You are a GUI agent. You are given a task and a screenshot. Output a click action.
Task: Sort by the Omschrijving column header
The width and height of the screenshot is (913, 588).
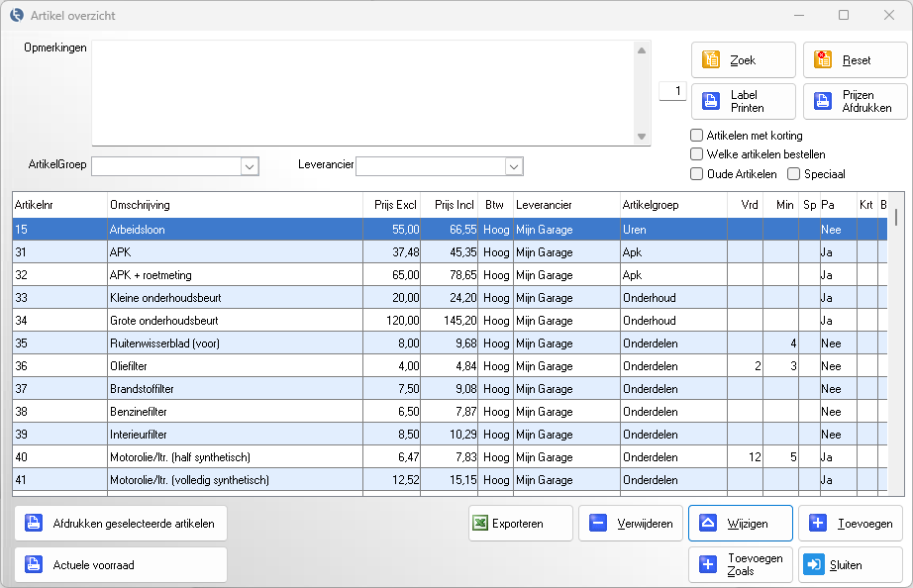click(235, 205)
